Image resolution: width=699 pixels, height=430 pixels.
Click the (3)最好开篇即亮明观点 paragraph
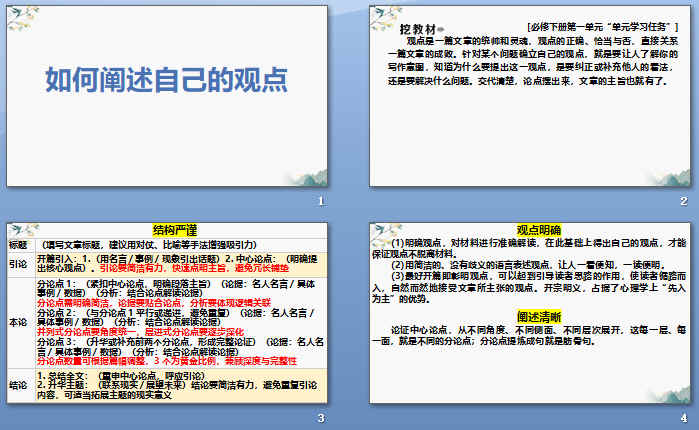pos(529,287)
